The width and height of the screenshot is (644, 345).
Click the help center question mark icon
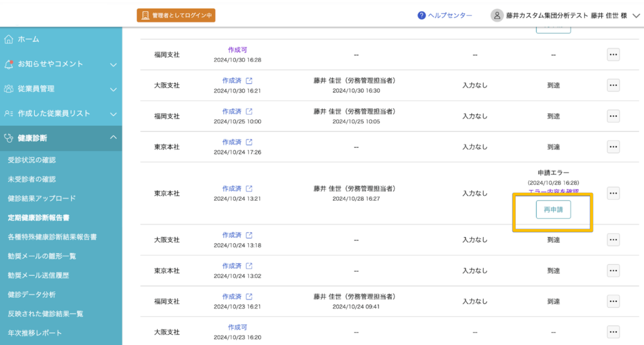coord(421,16)
